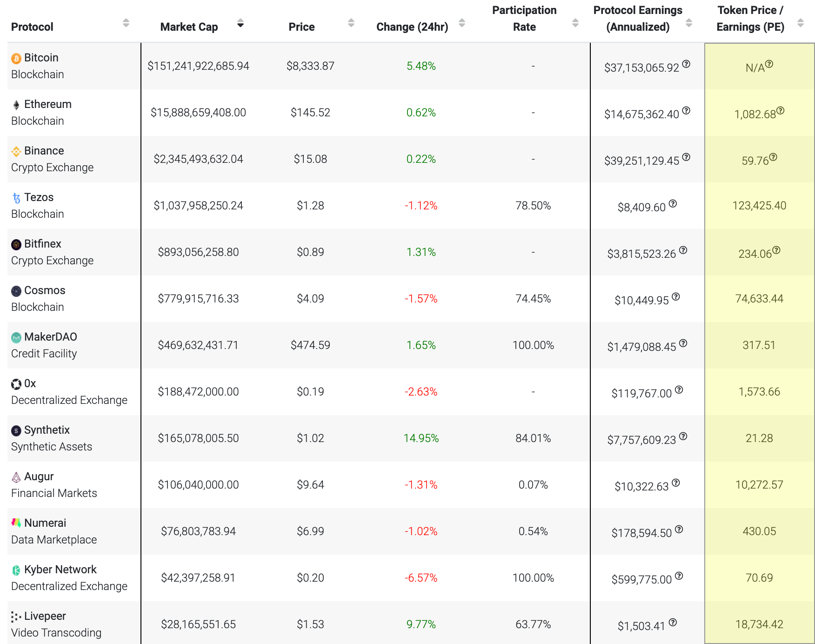Open help icon beside Bitcoin's protocol earnings
The height and width of the screenshot is (644, 815).
686,64
